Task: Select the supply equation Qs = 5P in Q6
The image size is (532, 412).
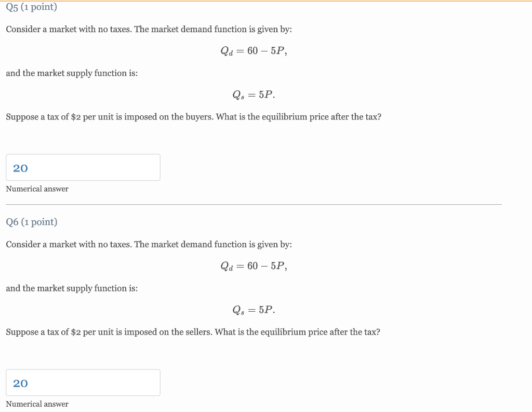Action: [x=254, y=310]
